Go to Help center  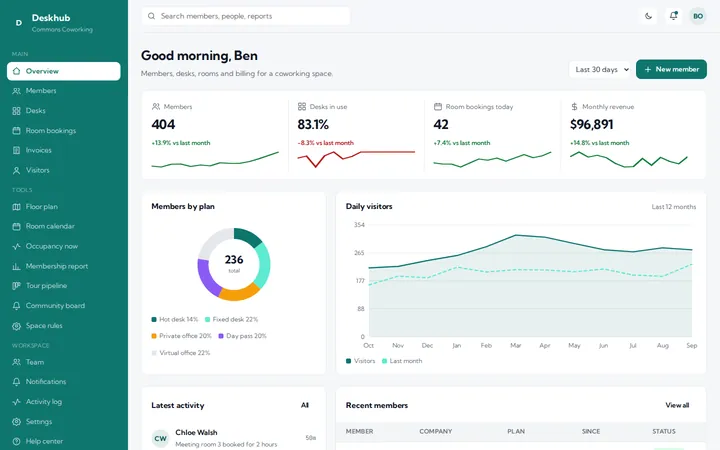(x=64, y=441)
